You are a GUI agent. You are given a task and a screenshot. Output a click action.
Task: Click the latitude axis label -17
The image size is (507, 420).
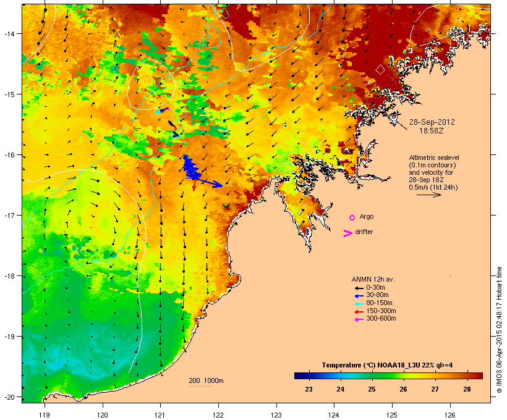pos(9,216)
